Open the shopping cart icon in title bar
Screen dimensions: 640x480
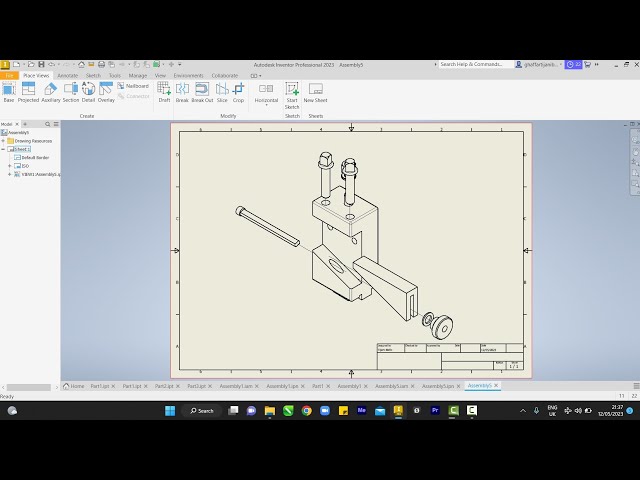587,64
